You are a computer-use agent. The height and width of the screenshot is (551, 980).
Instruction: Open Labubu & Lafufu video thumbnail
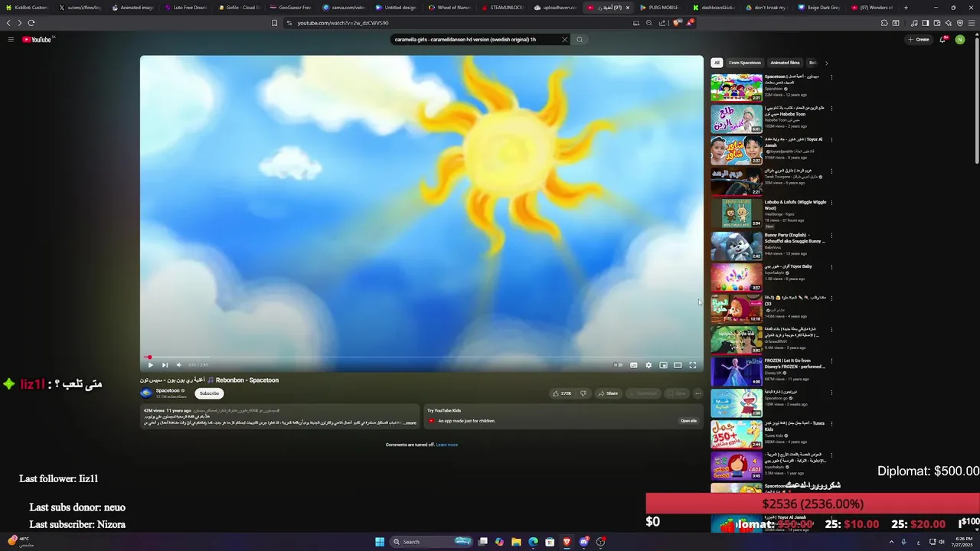[x=737, y=214]
